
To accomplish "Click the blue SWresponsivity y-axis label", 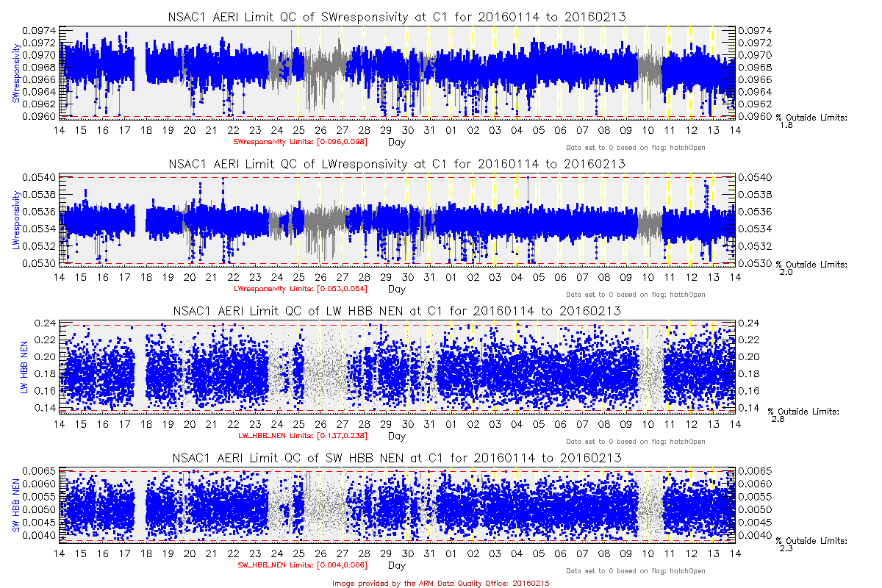I will pos(15,72).
